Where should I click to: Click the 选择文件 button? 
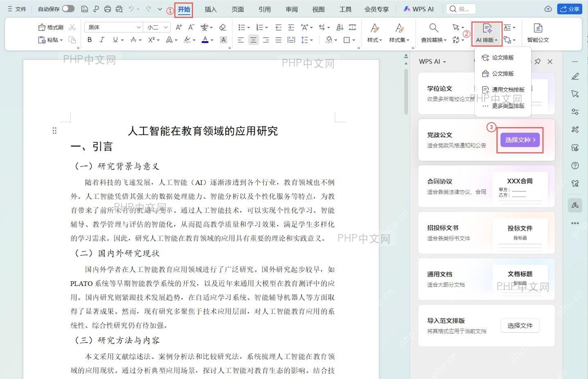[x=520, y=325]
